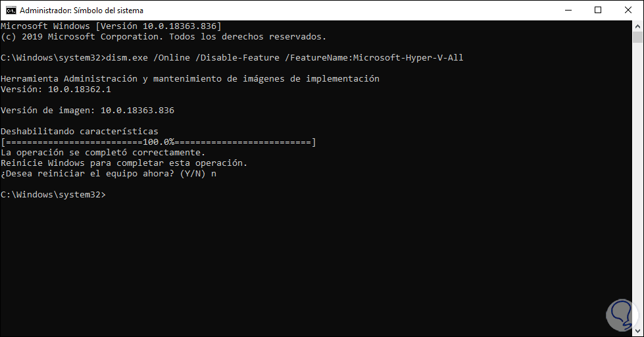Click the scrollbar down arrow
Image resolution: width=644 pixels, height=337 pixels.
tap(637, 331)
